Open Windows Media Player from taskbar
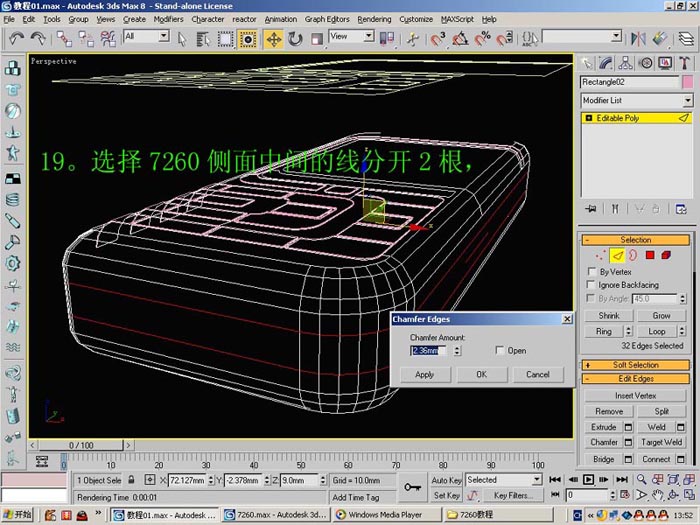Screen dimensions: 700x525 coord(388,515)
